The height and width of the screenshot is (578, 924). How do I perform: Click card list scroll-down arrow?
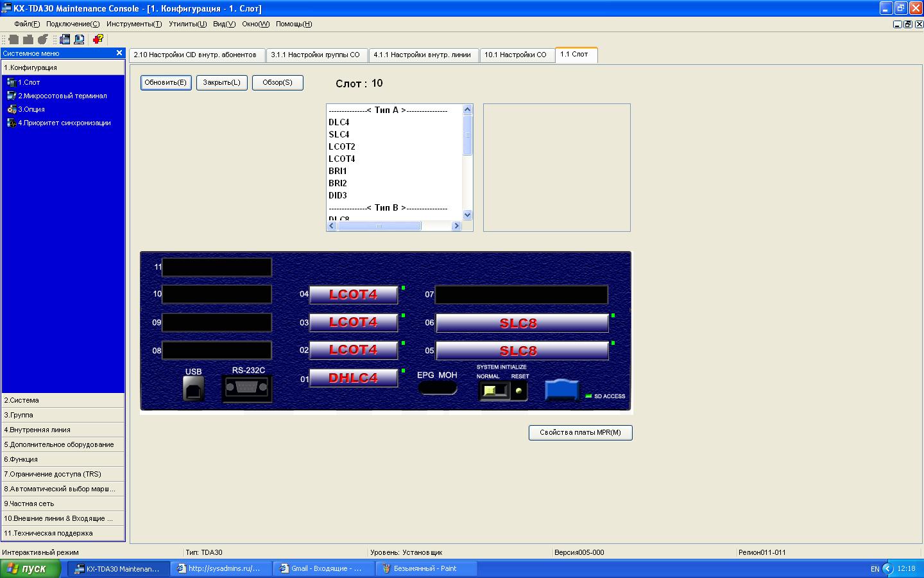467,215
